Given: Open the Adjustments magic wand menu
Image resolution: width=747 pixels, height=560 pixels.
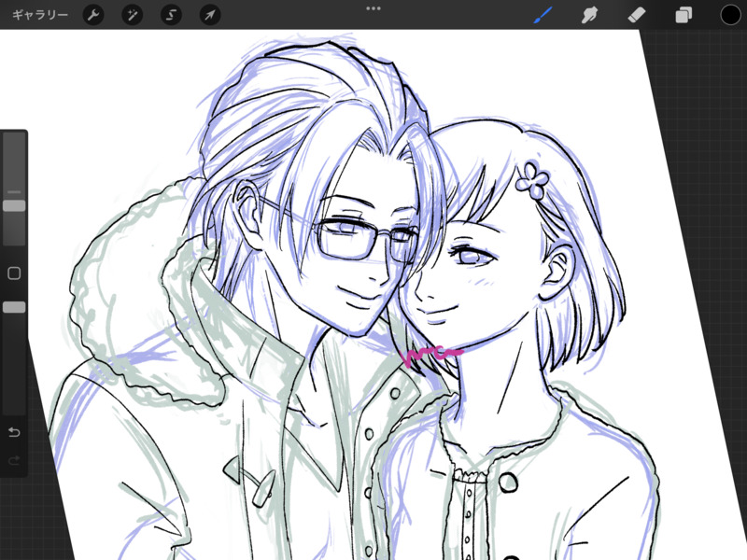Looking at the screenshot, I should [133, 15].
